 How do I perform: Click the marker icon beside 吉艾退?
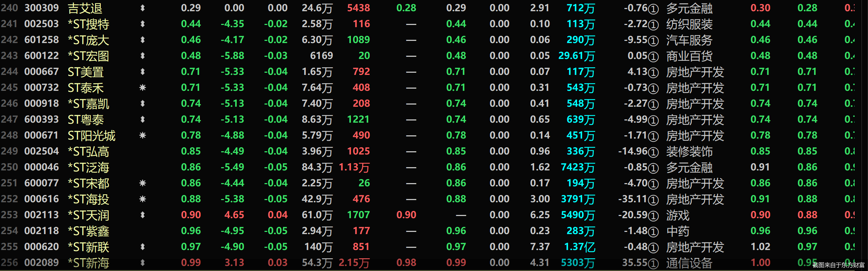[142, 8]
